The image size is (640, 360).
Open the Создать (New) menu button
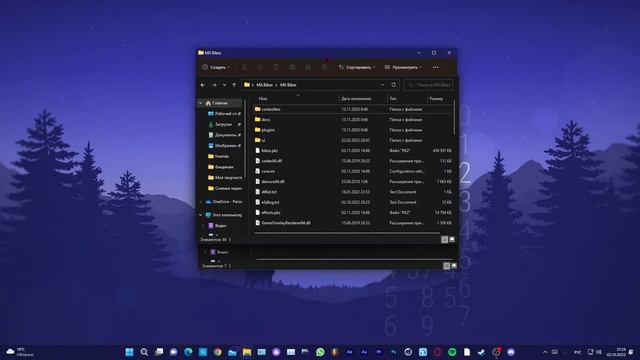click(216, 67)
